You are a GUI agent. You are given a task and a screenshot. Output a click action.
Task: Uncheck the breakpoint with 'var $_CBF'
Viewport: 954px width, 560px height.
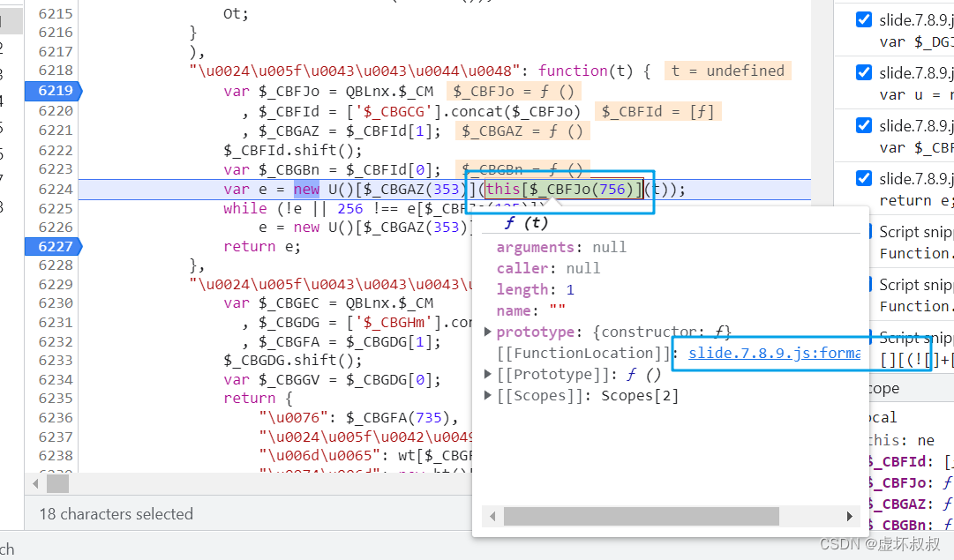pos(863,125)
